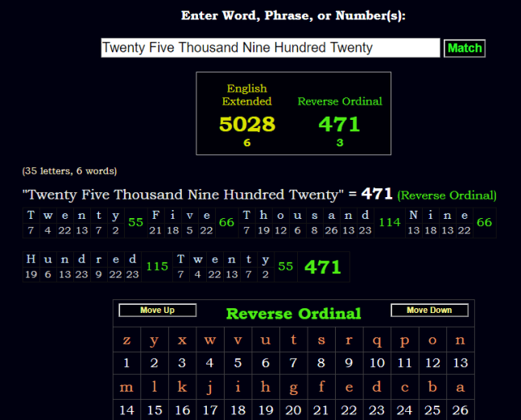This screenshot has height=420, width=521.
Task: Select letter z in the cipher chart
Action: pyautogui.click(x=126, y=340)
